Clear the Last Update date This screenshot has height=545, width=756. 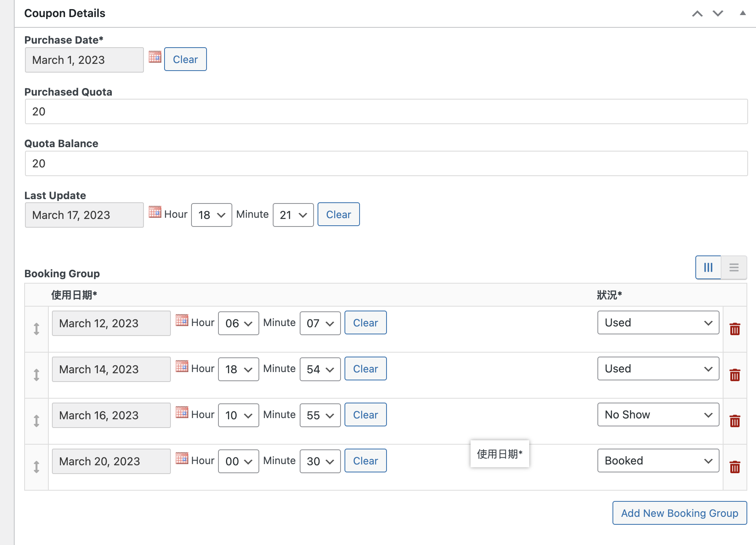coord(339,214)
